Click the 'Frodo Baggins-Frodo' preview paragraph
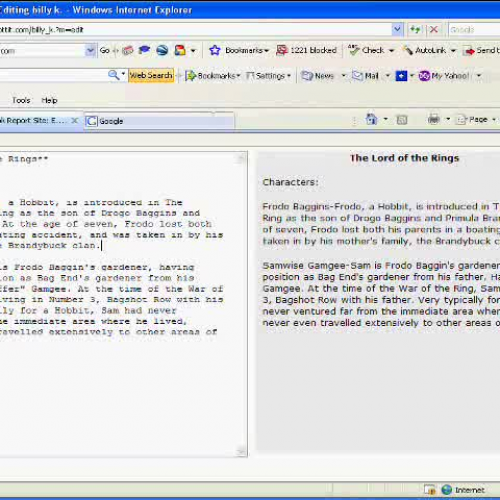 click(381, 224)
